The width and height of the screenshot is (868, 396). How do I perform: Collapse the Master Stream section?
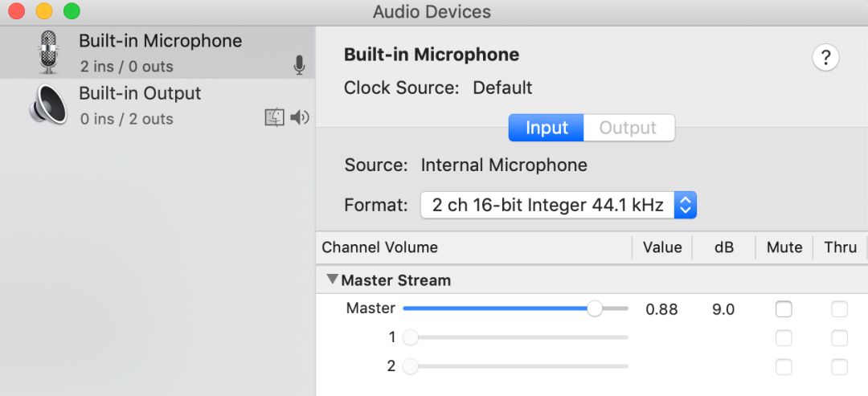click(332, 280)
